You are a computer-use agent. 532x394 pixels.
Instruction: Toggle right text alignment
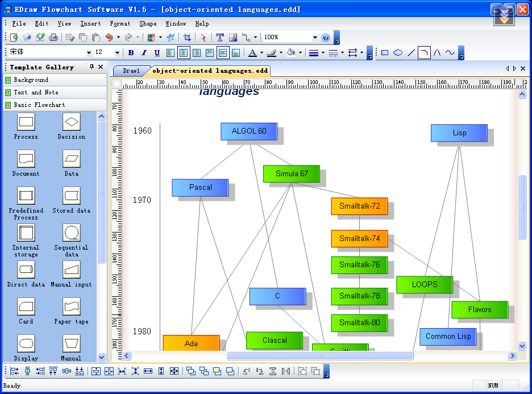(x=197, y=53)
